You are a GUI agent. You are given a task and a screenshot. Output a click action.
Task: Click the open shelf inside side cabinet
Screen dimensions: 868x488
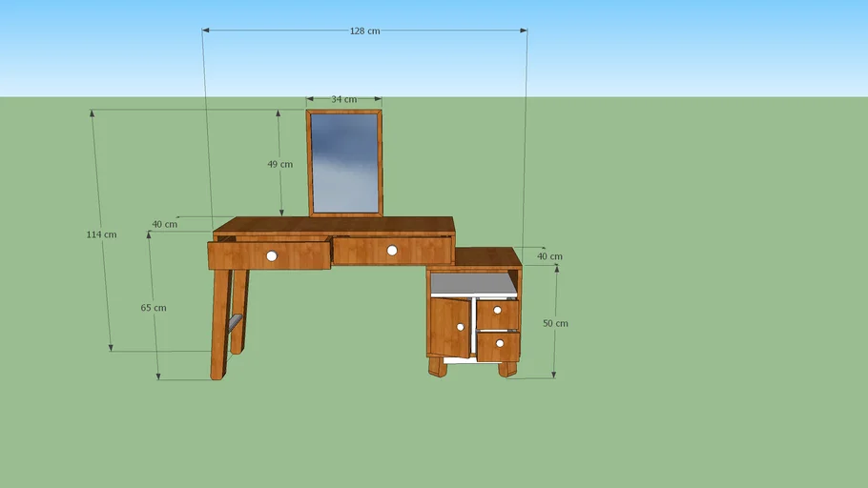coord(473,284)
